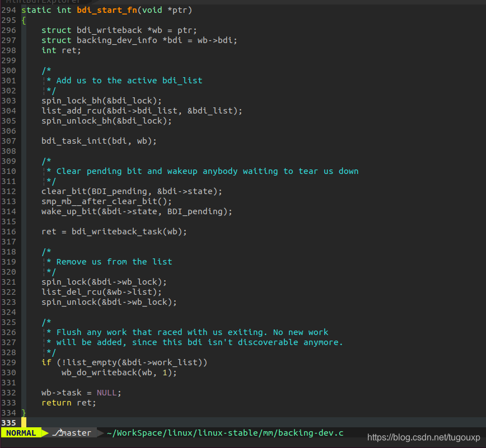Click the spin_lock(&bdi->wb_lock) call

point(104,282)
